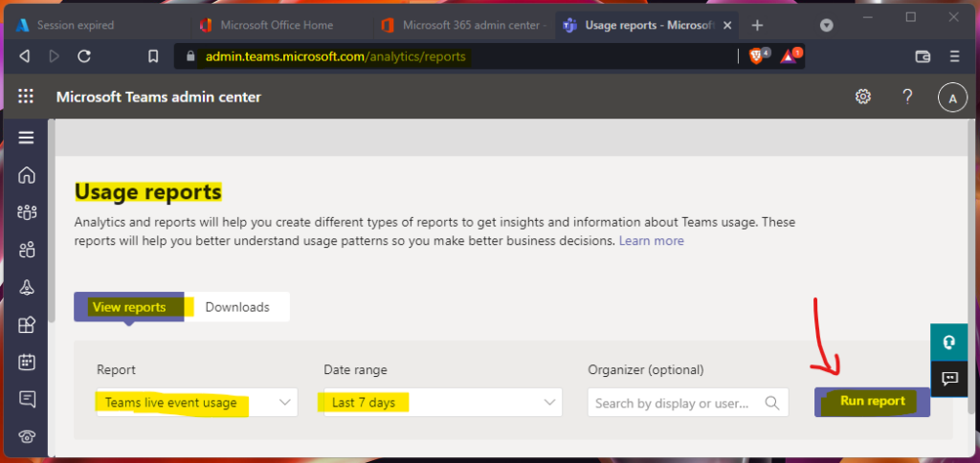Click browser forward navigation arrow
Viewport: 980px width, 463px height.
point(55,56)
